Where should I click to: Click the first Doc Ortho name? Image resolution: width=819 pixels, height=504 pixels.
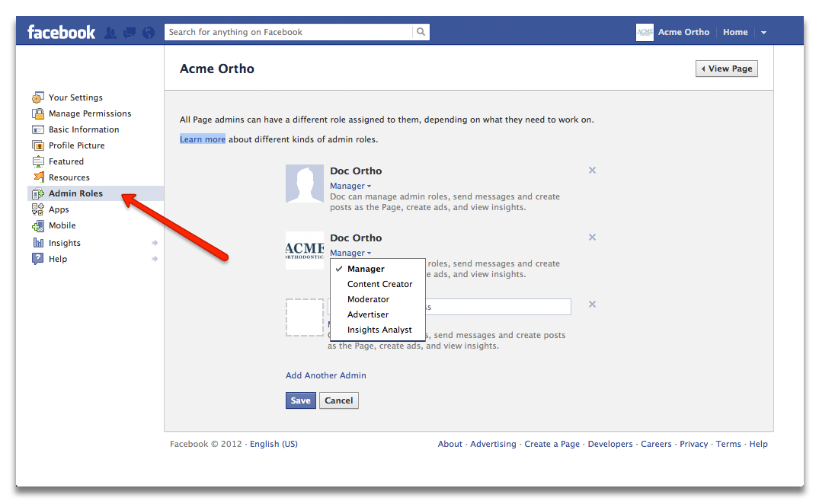point(356,171)
